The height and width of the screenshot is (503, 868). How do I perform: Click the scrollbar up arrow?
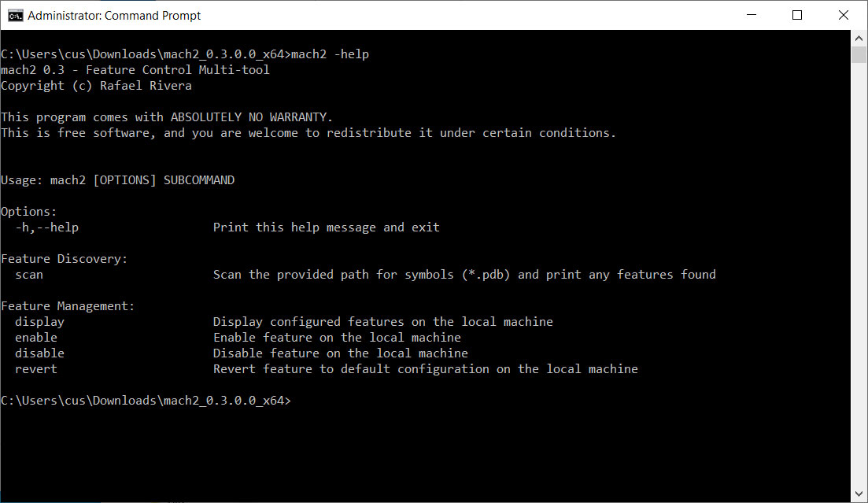[x=859, y=39]
